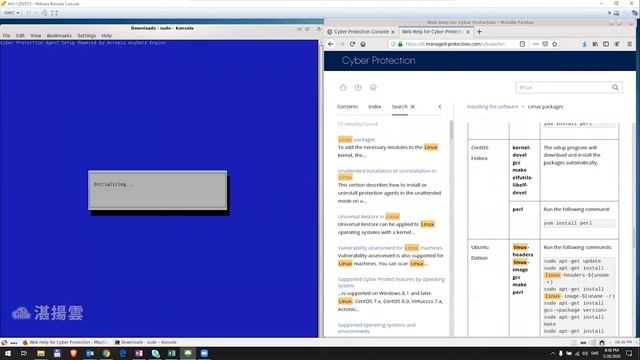Open File Explorer from Windows taskbar
The height and width of the screenshot is (360, 640).
coord(40,353)
